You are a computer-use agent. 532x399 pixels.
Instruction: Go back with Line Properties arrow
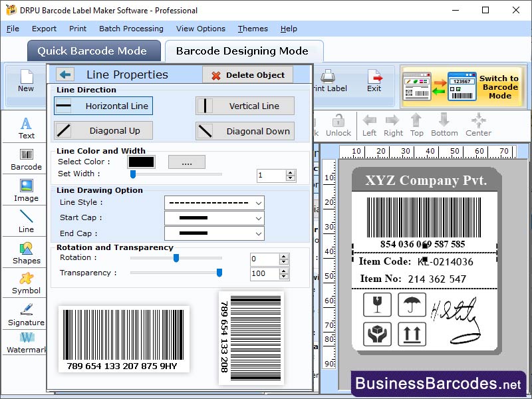point(65,74)
